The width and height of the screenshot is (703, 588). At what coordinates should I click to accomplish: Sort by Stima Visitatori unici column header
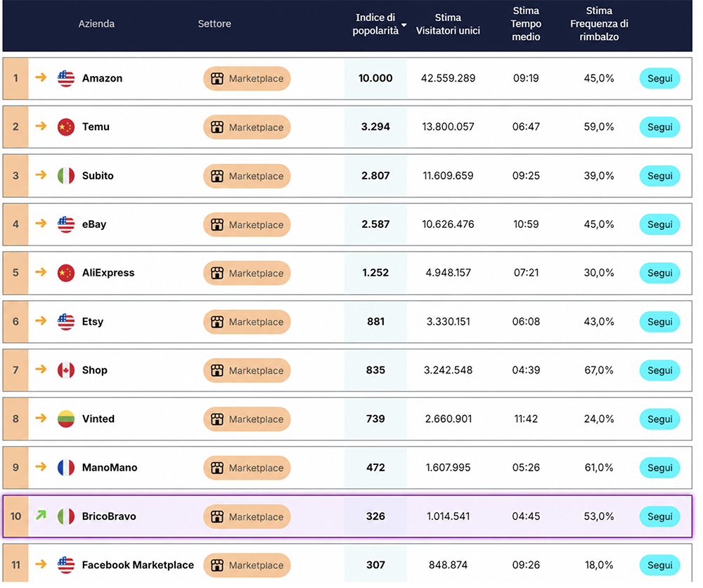448,24
